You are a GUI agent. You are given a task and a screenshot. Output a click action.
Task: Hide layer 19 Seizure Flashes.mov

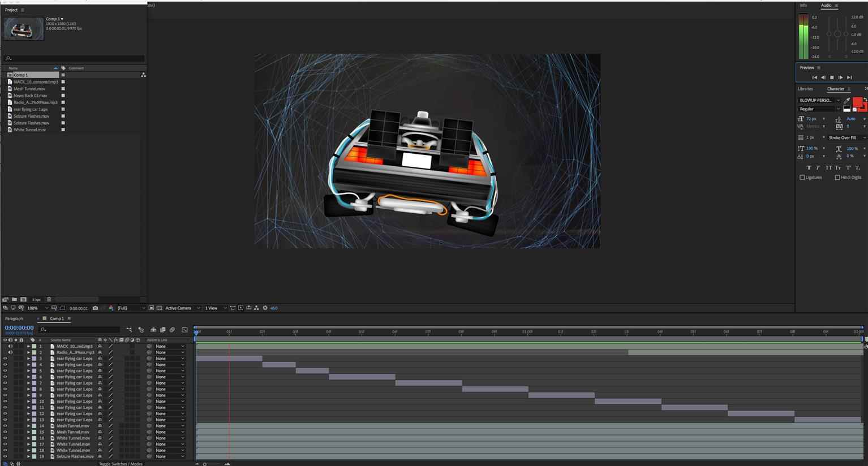click(5, 456)
